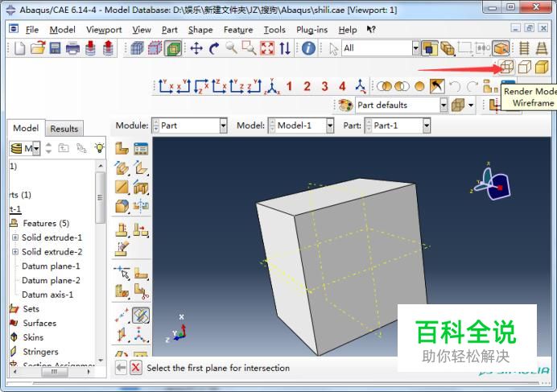Select the Pan View tool

click(x=196, y=48)
